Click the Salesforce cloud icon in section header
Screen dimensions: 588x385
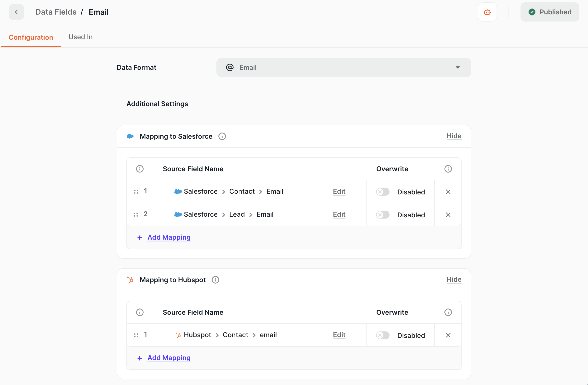[130, 136]
